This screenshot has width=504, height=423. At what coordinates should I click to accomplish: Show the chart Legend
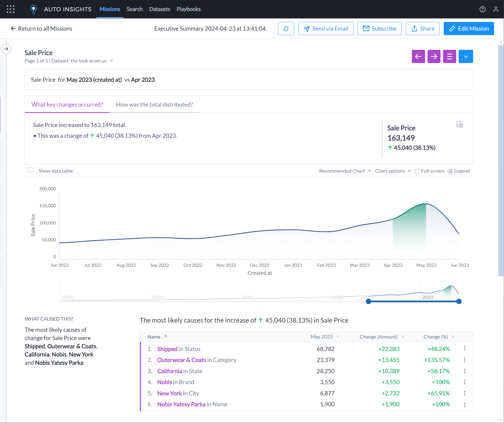pyautogui.click(x=458, y=171)
